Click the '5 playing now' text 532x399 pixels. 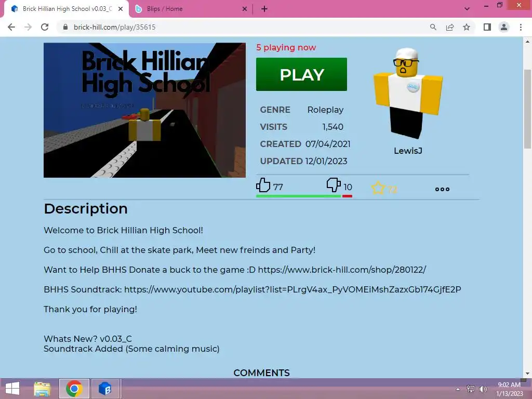click(286, 47)
